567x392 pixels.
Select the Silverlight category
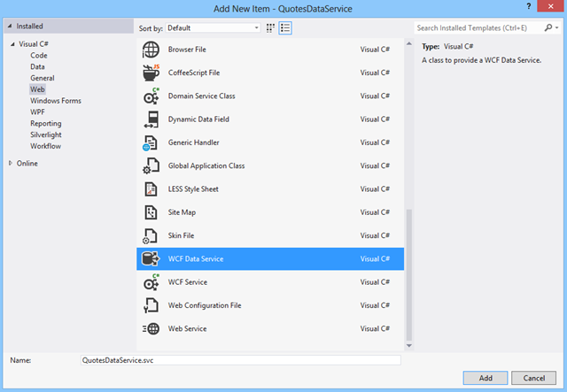[46, 135]
